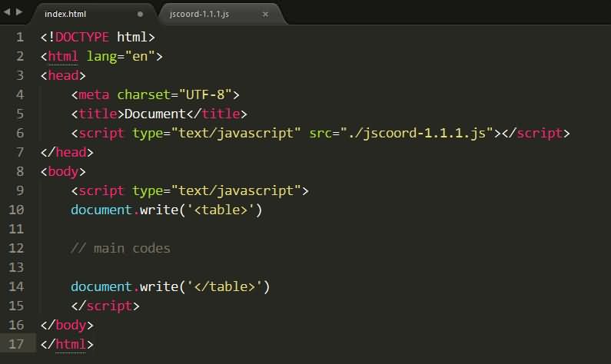Click line number 12 in the gutter

[16, 248]
